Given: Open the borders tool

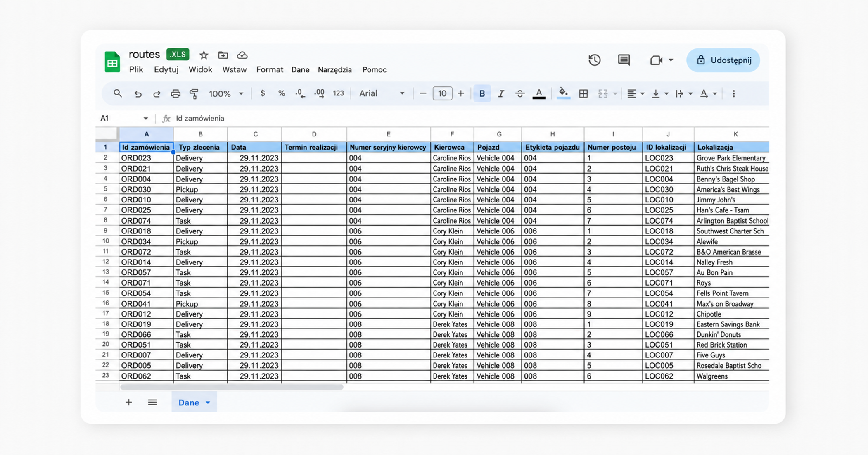Looking at the screenshot, I should click(583, 93).
